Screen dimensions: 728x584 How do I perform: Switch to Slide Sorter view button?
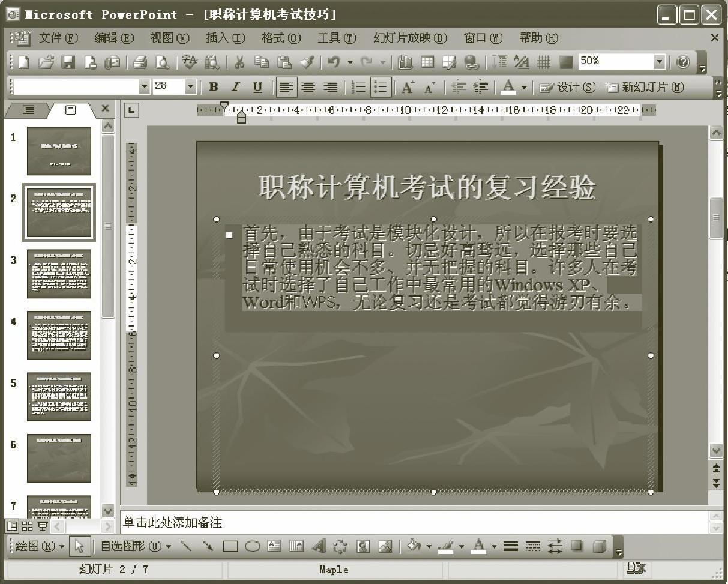point(27,526)
